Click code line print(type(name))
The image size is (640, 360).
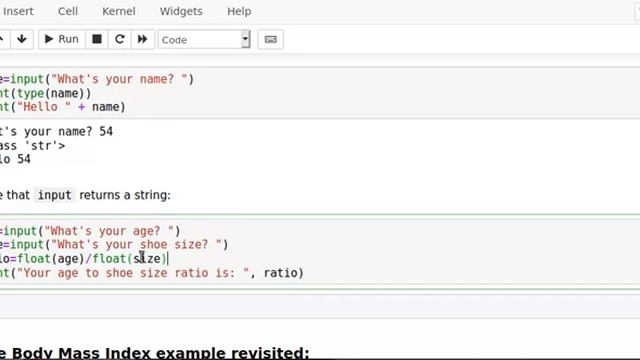(45, 93)
